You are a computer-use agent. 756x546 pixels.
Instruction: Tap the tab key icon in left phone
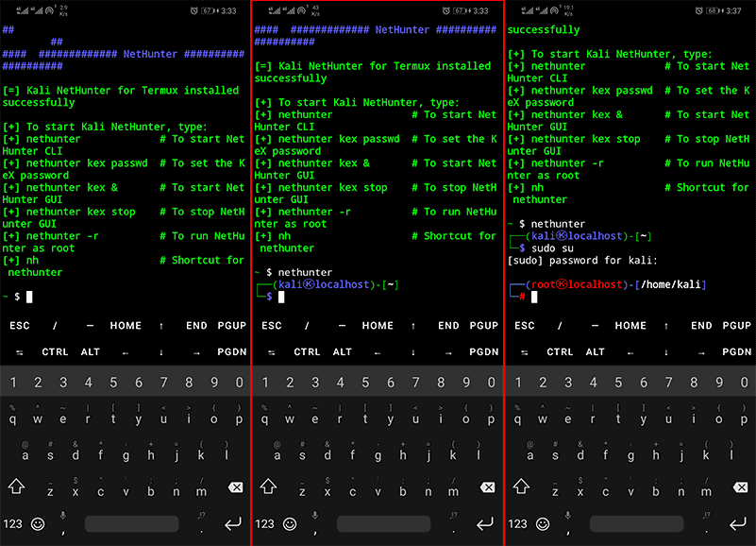[19, 353]
